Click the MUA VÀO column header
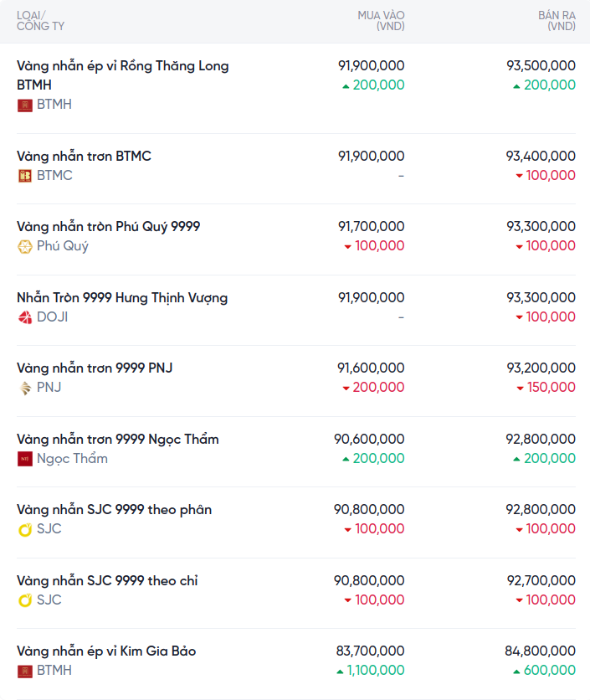Image resolution: width=590 pixels, height=700 pixels. tap(381, 21)
